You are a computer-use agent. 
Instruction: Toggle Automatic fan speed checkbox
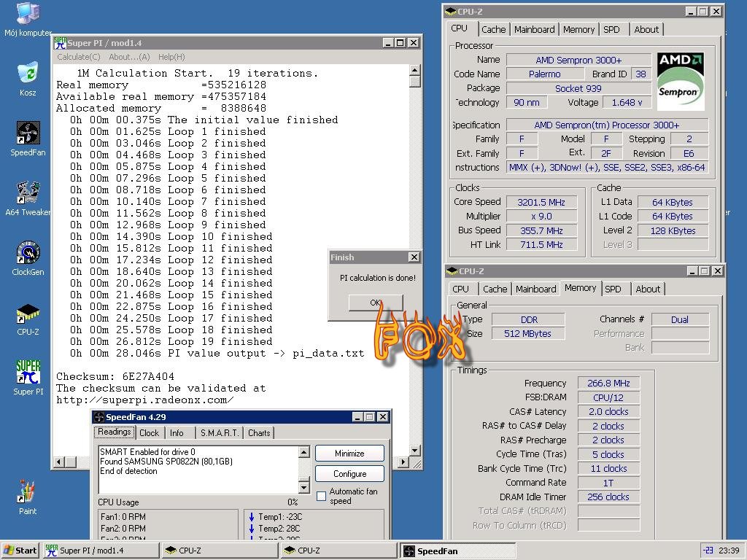[322, 496]
